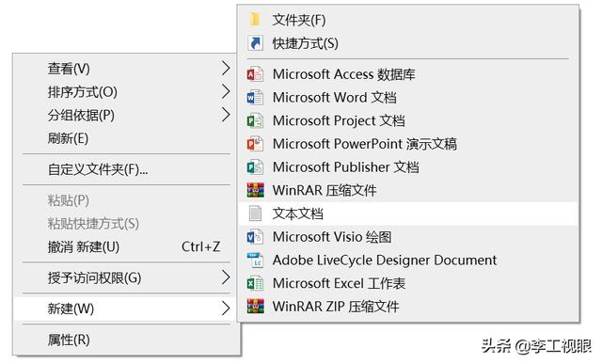Viewport: 602px width, 364px height.
Task: Choose WinRAR ZIP 压缩文件 entry
Action: click(x=407, y=307)
